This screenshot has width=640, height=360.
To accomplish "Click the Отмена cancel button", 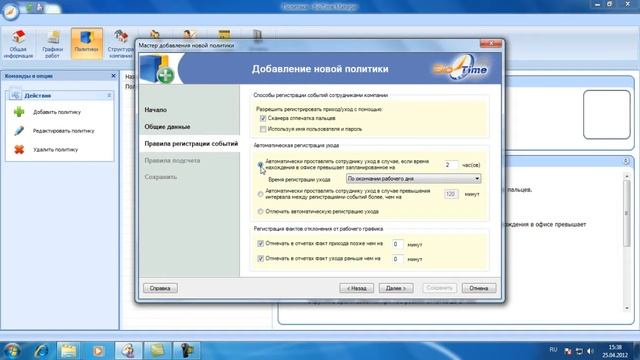I will click(x=479, y=288).
